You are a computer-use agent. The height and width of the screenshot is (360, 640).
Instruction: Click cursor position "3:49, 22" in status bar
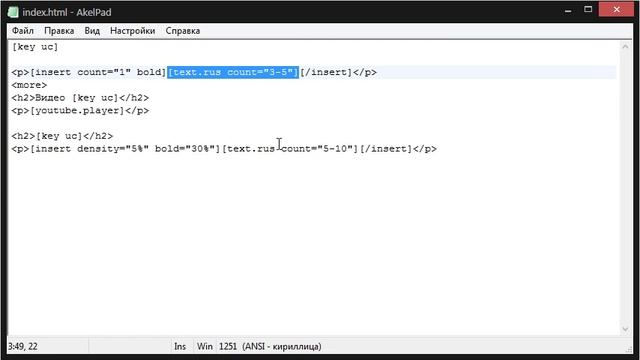point(23,347)
